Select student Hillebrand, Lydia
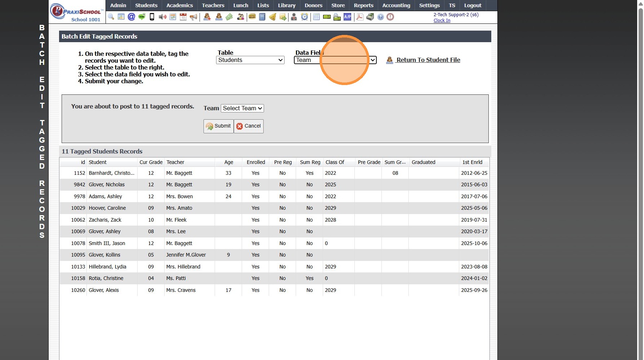The height and width of the screenshot is (360, 644). [x=274, y=267]
